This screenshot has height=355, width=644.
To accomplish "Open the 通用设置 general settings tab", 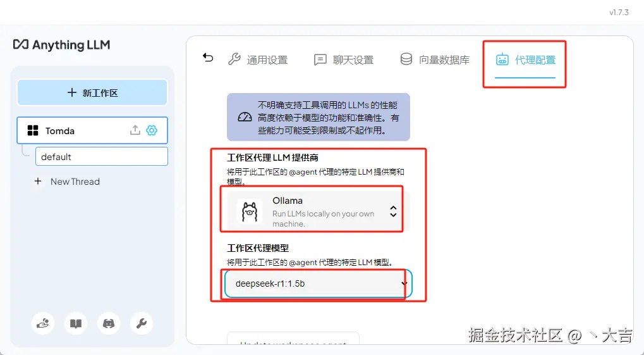I will [258, 59].
